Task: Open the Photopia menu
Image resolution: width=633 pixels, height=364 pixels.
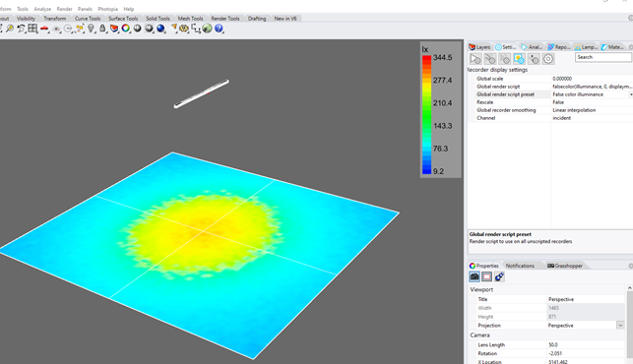Action: click(x=107, y=9)
